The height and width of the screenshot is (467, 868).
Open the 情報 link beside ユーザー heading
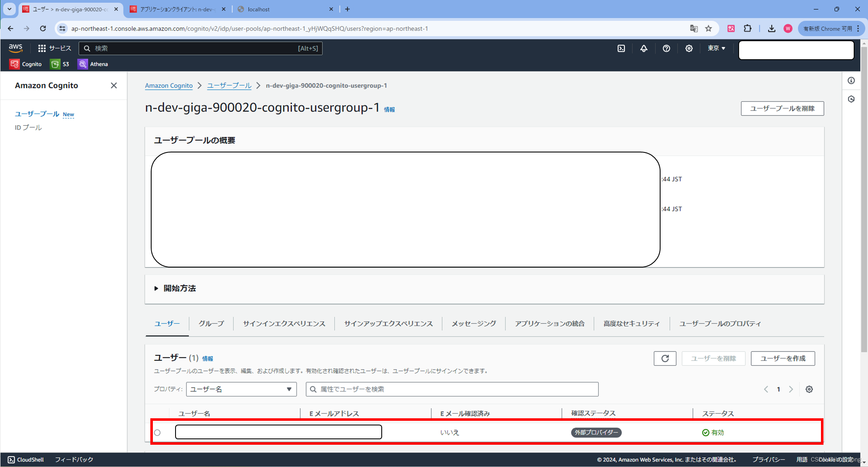(207, 359)
